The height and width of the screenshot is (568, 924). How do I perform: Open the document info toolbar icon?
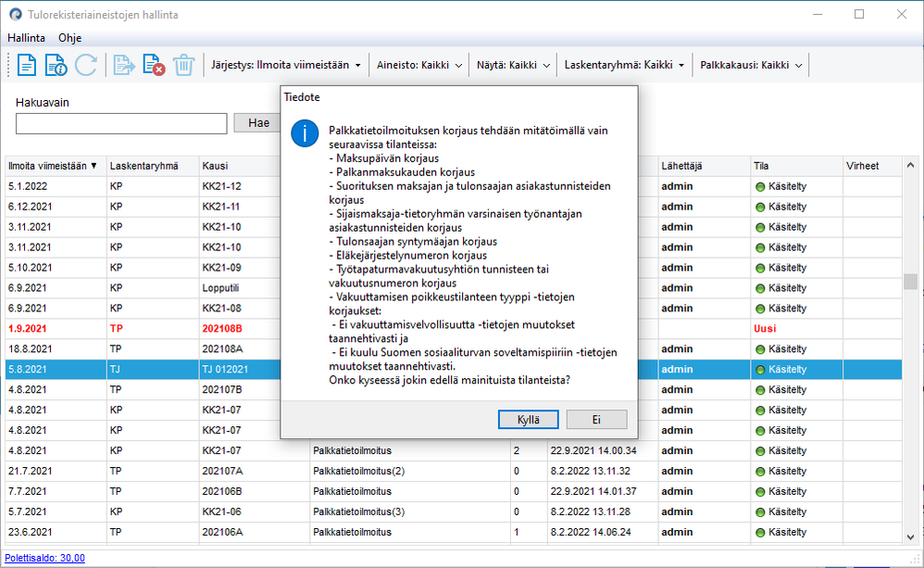click(56, 65)
